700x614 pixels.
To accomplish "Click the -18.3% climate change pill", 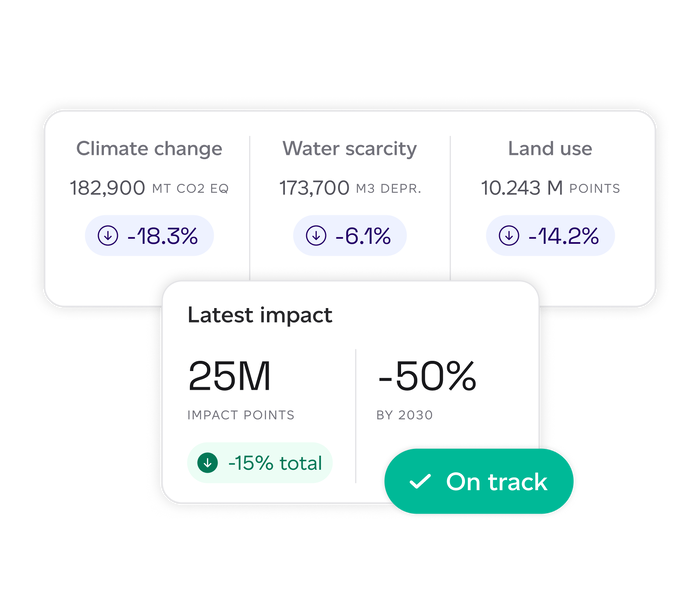I will [x=149, y=237].
